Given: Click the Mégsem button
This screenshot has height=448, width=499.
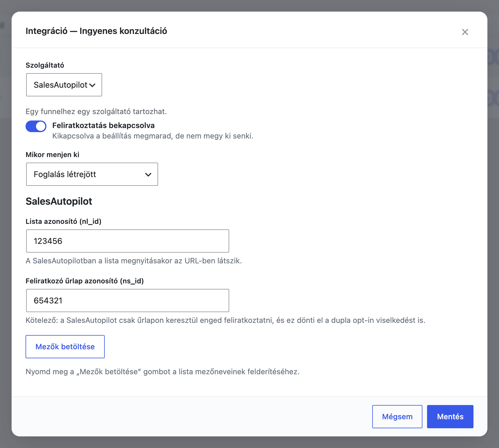Looking at the screenshot, I should pyautogui.click(x=397, y=417).
